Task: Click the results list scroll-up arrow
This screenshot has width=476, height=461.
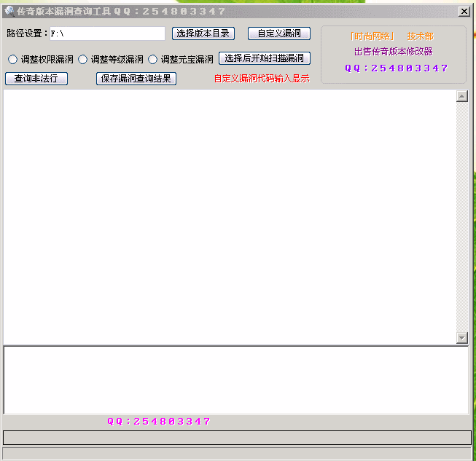Action: [x=461, y=96]
